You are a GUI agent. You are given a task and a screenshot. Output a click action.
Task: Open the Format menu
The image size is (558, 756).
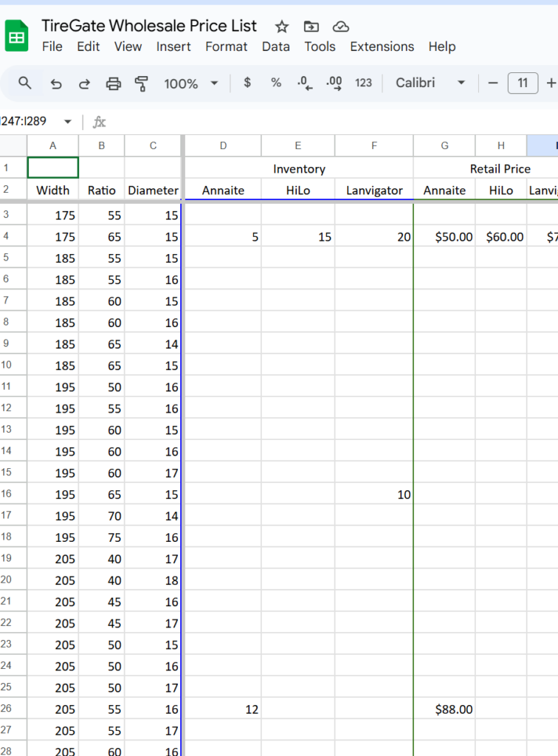pyautogui.click(x=226, y=47)
